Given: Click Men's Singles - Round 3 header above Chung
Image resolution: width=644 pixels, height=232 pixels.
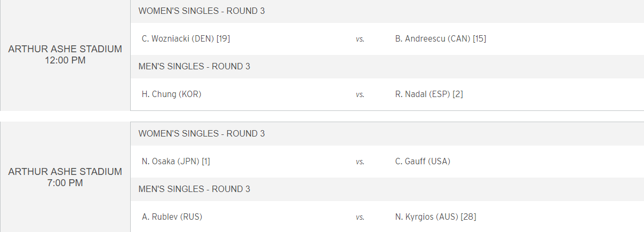Looking at the screenshot, I should 387,67.
